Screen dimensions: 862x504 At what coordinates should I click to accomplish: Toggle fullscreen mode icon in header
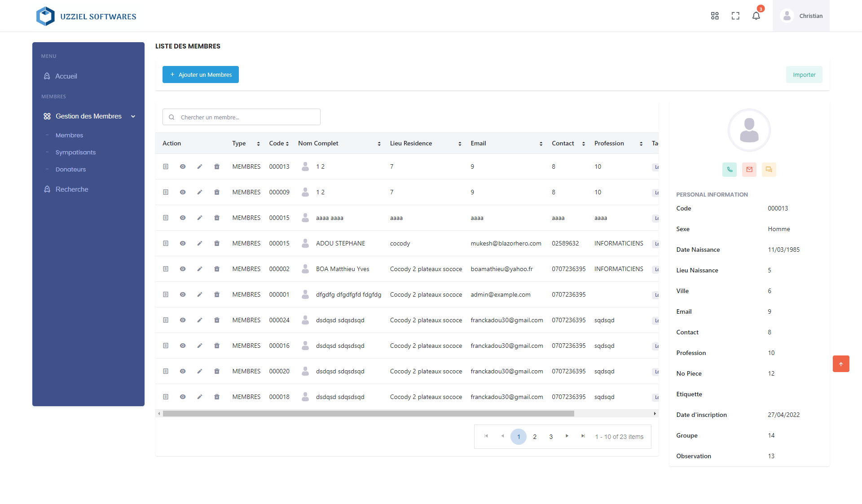(735, 16)
